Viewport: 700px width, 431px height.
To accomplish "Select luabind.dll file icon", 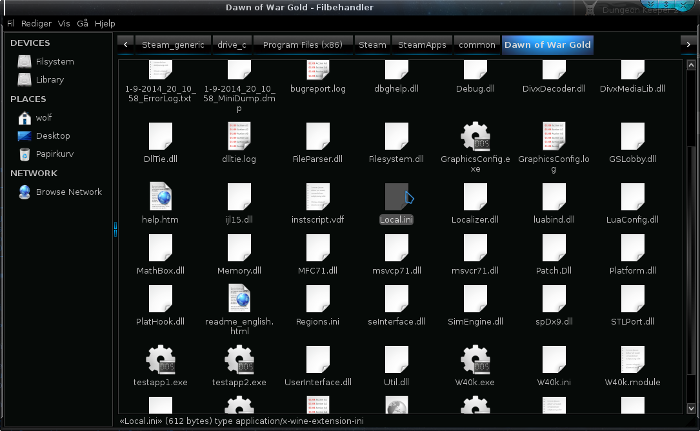I will pyautogui.click(x=554, y=197).
